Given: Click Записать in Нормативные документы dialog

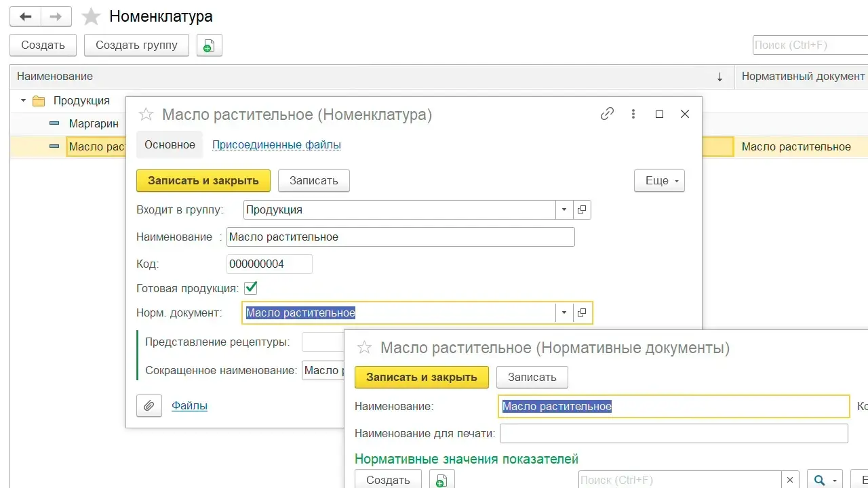Looking at the screenshot, I should coord(532,378).
